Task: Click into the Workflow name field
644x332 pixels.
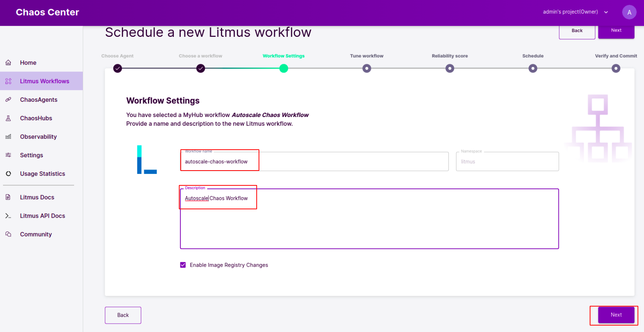Action: 314,161
